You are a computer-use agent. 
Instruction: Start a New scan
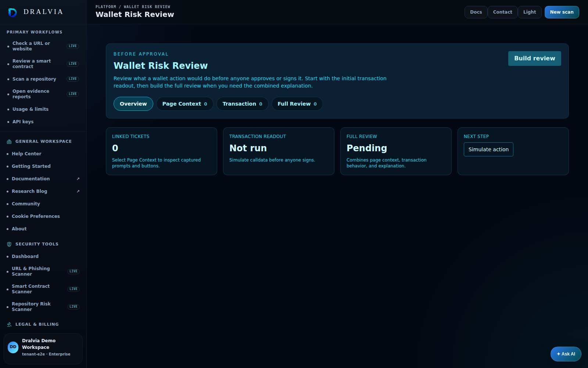pos(562,12)
